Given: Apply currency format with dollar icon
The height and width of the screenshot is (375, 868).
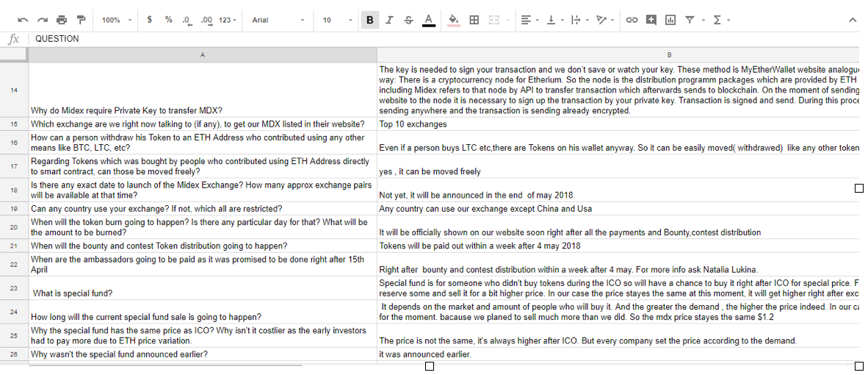Looking at the screenshot, I should pyautogui.click(x=150, y=20).
